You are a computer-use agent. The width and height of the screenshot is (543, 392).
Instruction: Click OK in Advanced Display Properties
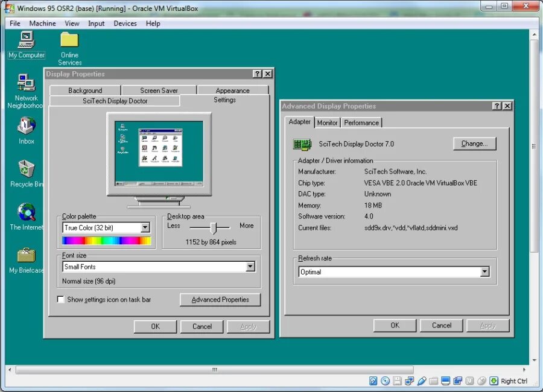(x=395, y=326)
